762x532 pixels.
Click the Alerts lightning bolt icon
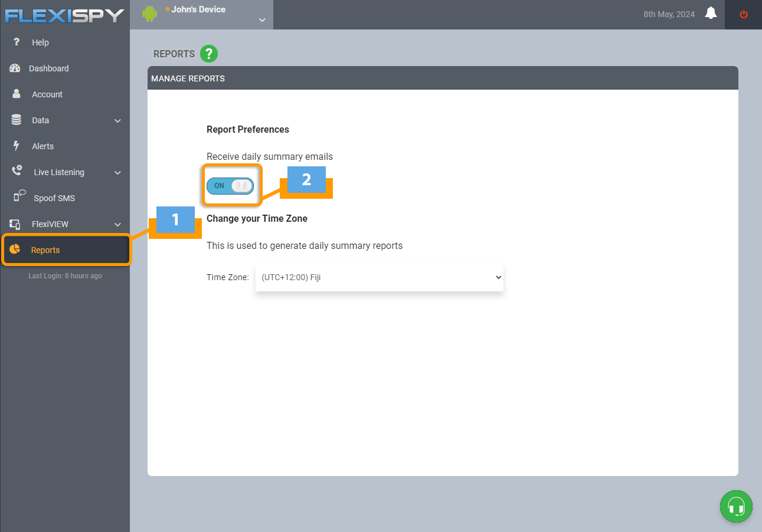17,146
